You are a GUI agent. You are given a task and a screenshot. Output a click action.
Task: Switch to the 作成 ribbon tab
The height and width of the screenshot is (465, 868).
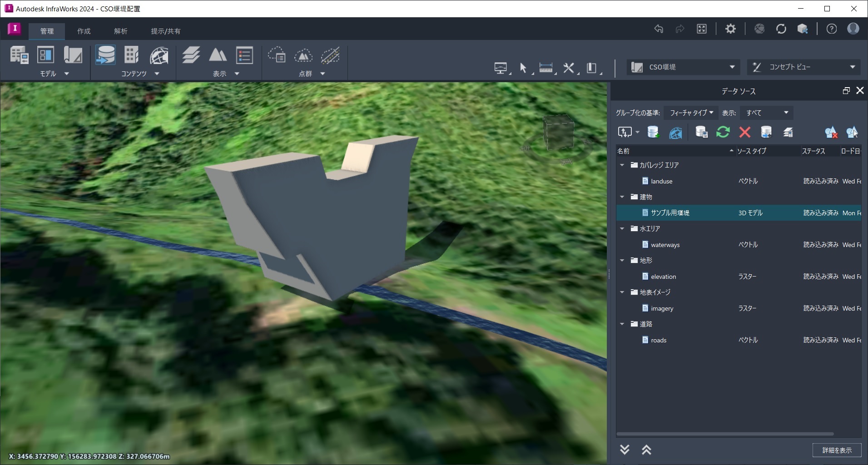click(83, 31)
